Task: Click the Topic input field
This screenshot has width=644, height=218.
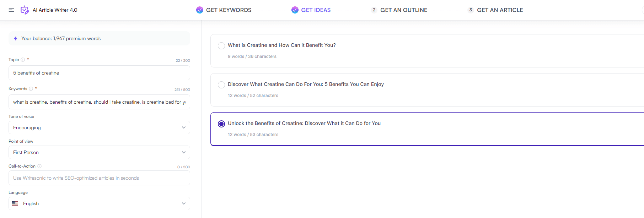Action: click(x=99, y=73)
